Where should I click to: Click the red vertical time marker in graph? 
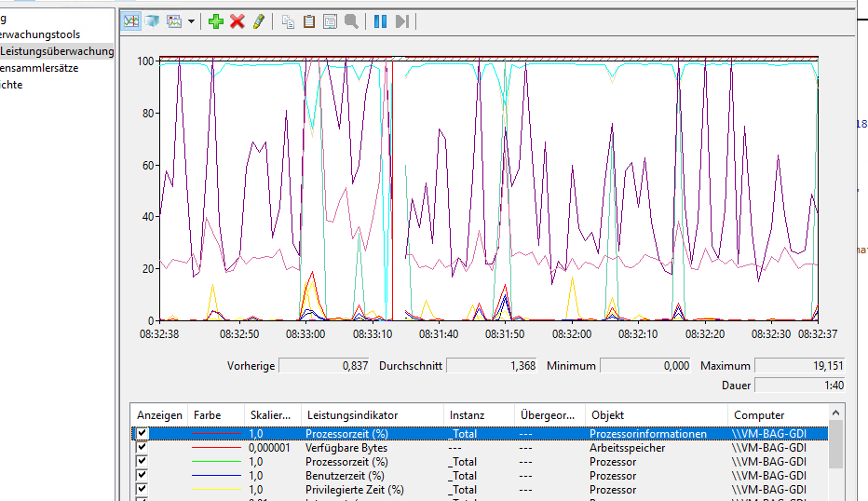click(x=392, y=190)
